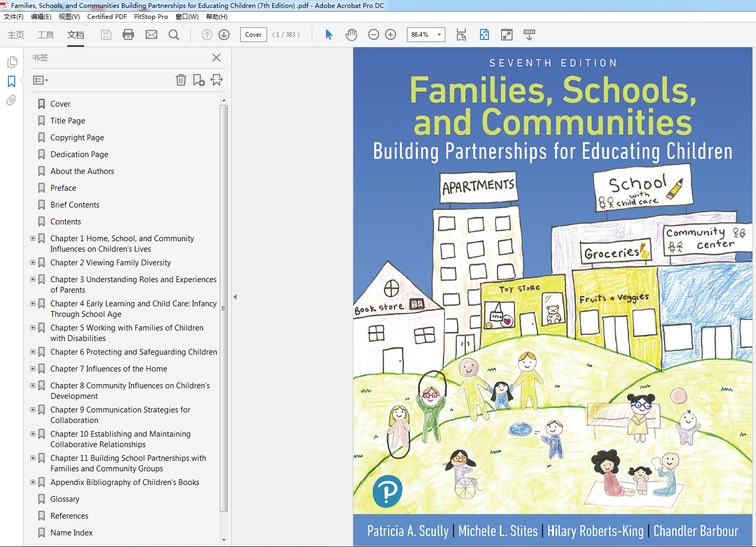Open bookmark options dropdown menu

click(40, 80)
